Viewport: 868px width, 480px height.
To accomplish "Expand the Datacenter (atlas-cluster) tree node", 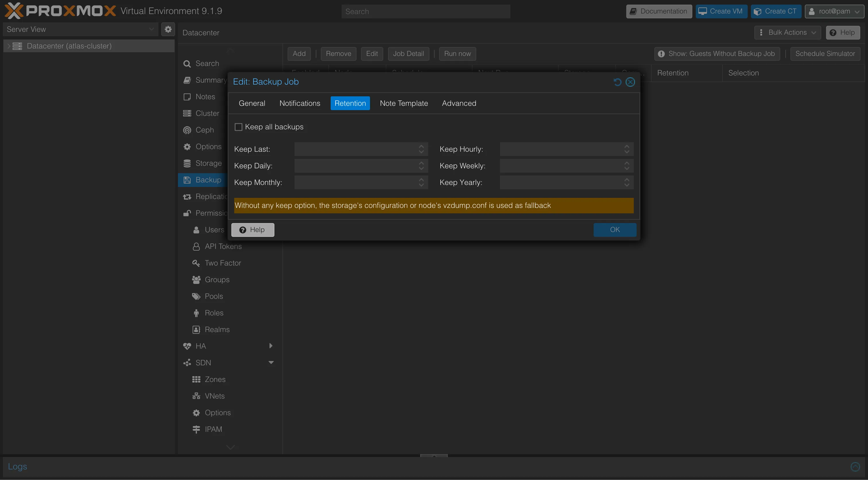I will tap(8, 46).
